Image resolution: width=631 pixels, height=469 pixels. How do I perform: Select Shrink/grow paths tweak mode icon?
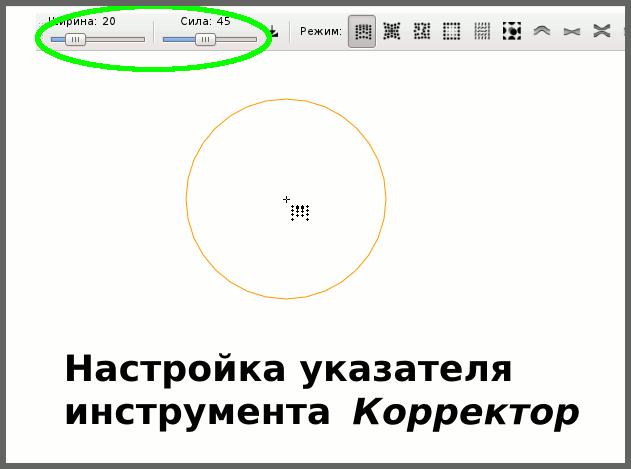click(572, 31)
